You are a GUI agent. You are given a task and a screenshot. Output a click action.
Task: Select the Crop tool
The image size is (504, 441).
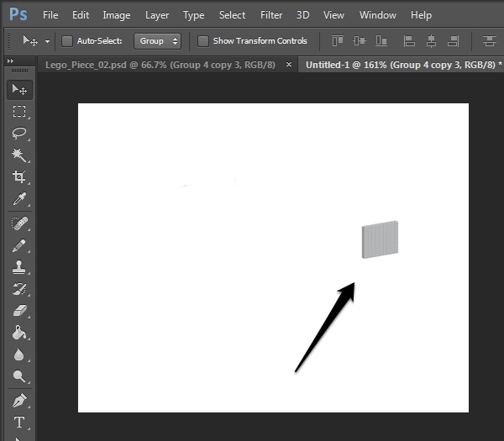click(19, 176)
